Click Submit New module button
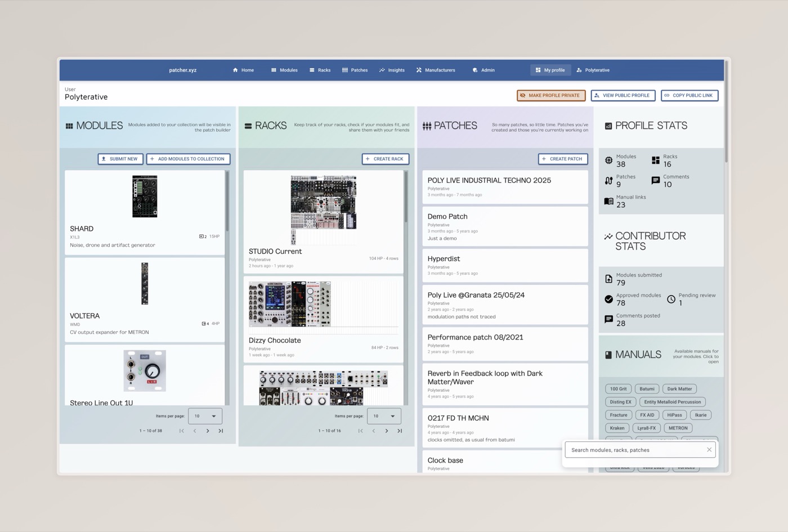Screen dimensions: 788x532 tap(120, 159)
